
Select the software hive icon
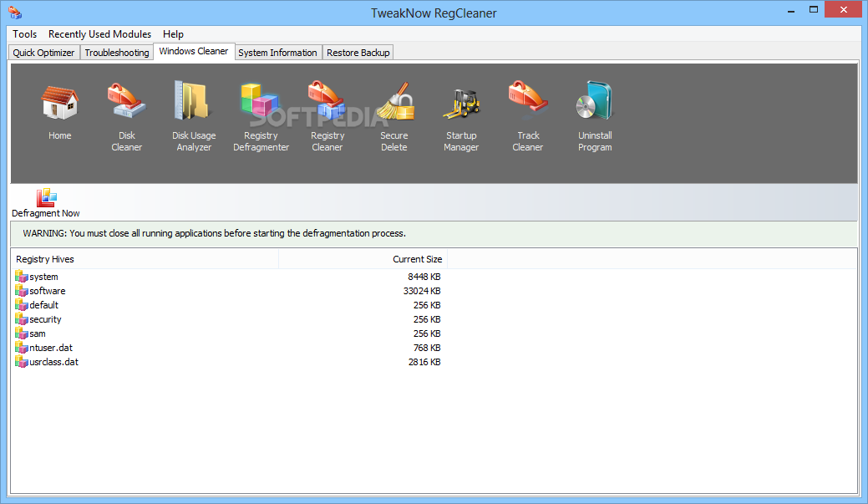(x=21, y=291)
